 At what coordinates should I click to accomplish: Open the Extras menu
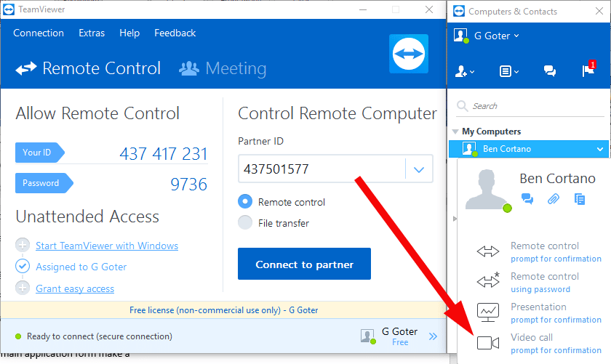92,33
